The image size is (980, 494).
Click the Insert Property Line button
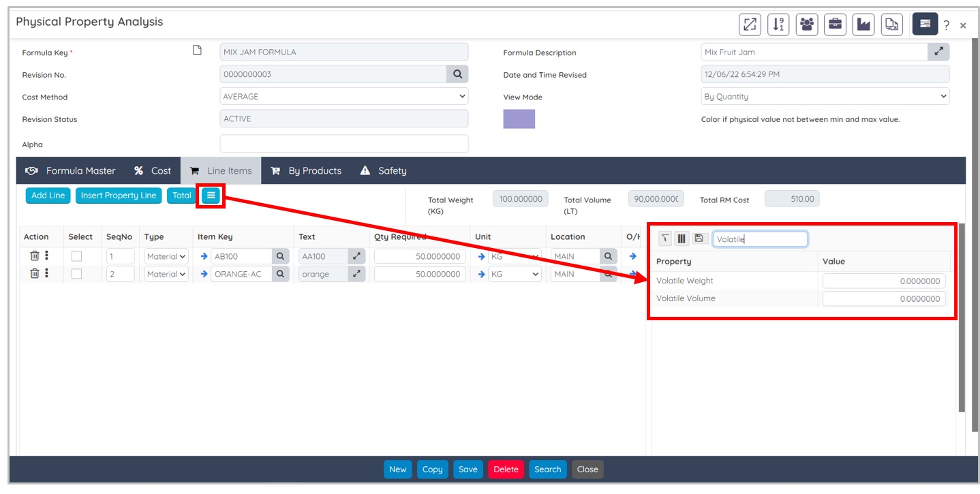click(x=119, y=196)
